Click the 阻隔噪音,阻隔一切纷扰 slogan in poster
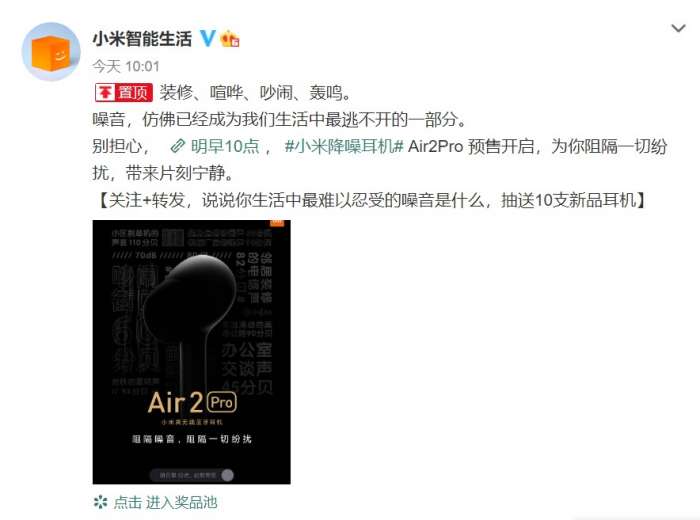700x520 pixels. (x=192, y=439)
